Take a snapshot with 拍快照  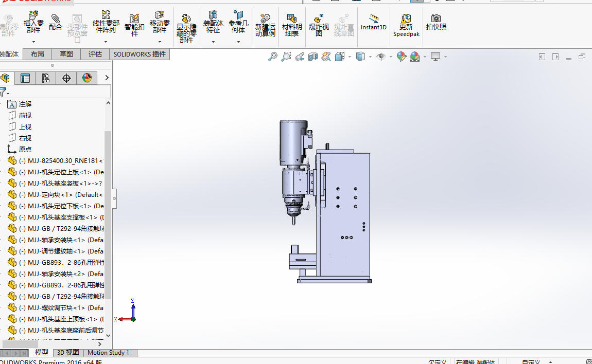pos(436,22)
